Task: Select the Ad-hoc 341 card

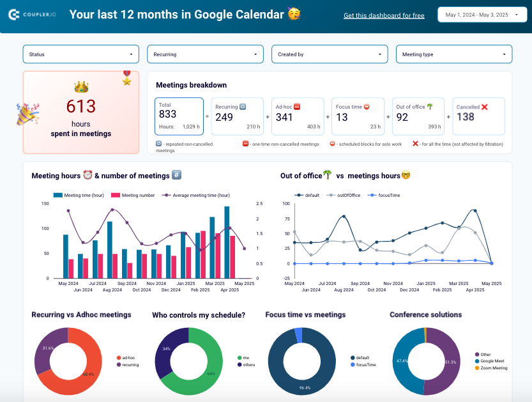Action: (298, 116)
